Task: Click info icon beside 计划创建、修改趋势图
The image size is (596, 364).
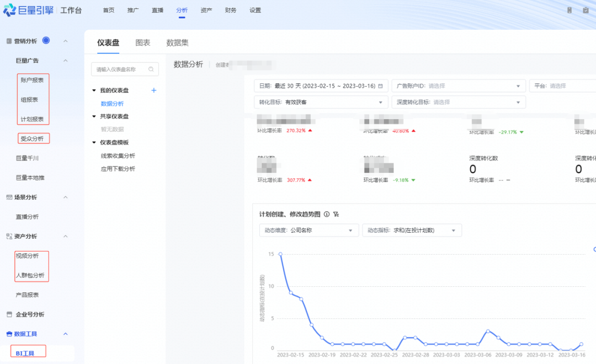Action: (327, 215)
